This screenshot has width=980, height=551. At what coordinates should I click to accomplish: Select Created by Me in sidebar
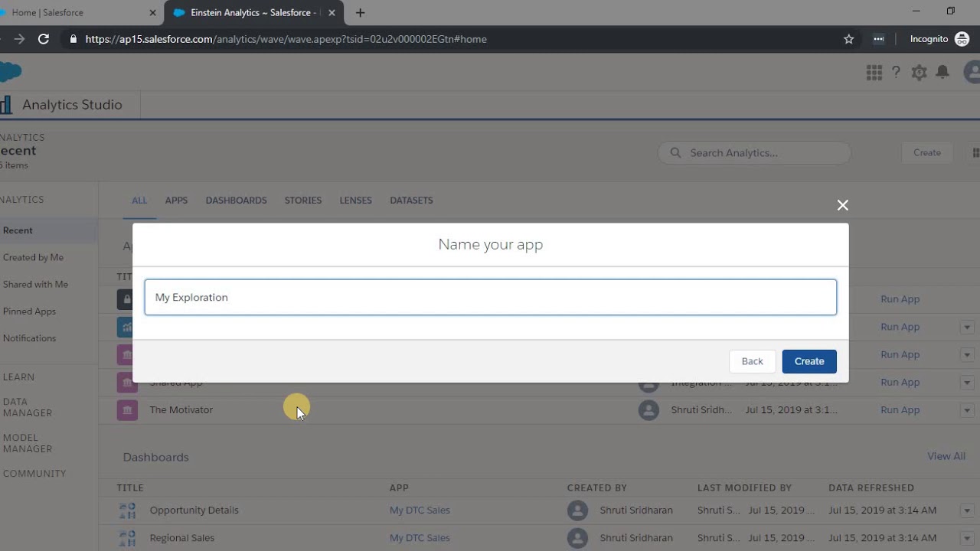[x=33, y=257]
